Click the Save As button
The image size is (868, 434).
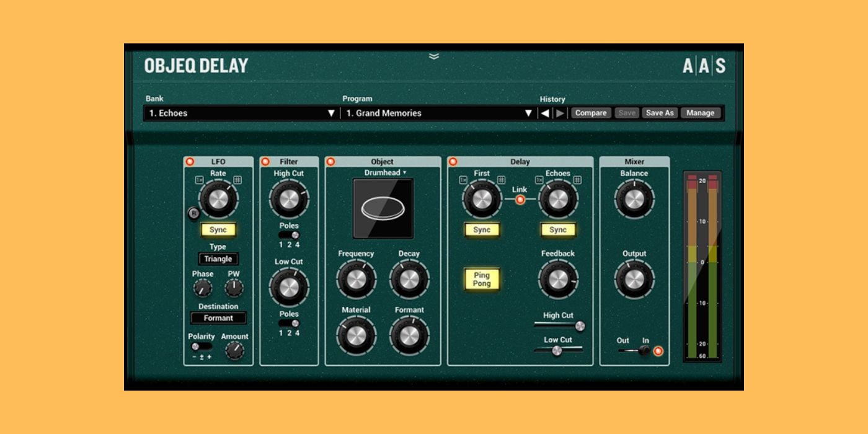660,113
